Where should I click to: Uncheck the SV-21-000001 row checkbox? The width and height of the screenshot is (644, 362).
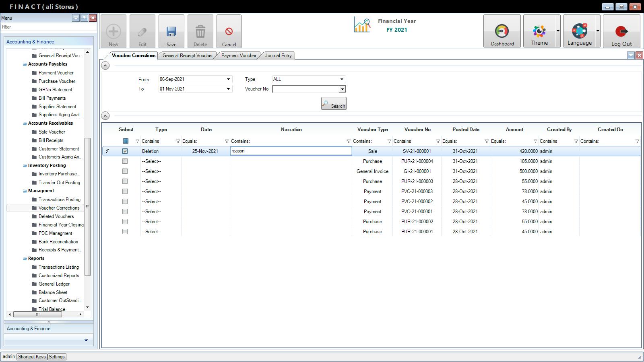(x=125, y=151)
